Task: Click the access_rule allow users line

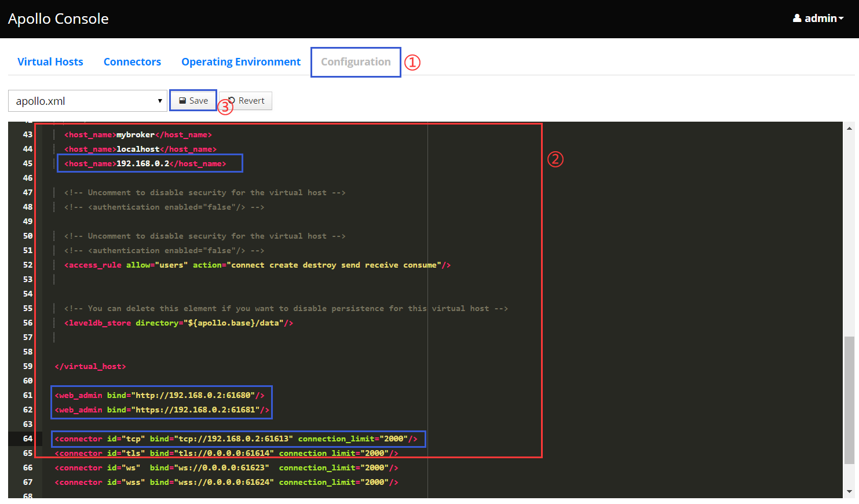Action: click(257, 265)
